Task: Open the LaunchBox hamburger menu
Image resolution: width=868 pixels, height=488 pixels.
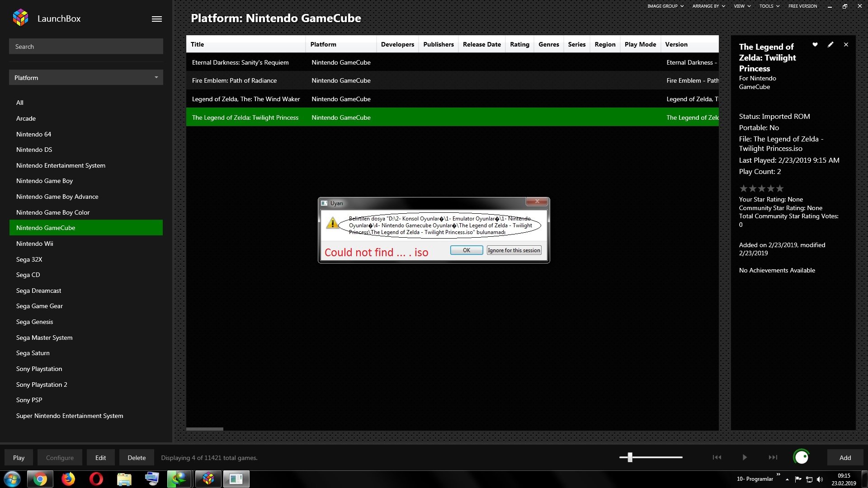Action: click(x=157, y=19)
